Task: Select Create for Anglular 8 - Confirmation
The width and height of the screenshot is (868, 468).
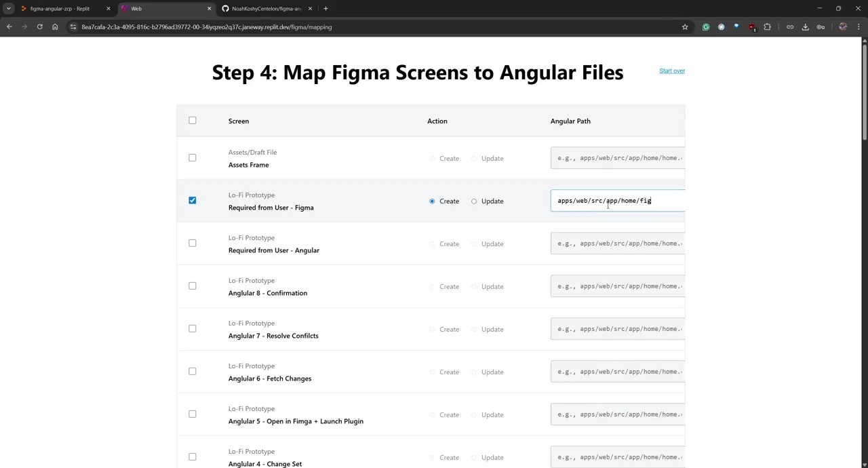Action: point(432,287)
